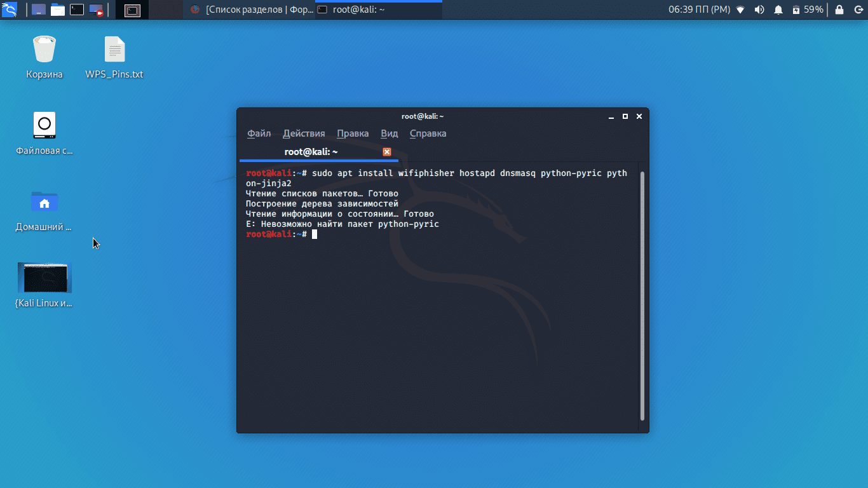868x488 pixels.
Task: Open the Kali applications menu
Action: [x=10, y=10]
